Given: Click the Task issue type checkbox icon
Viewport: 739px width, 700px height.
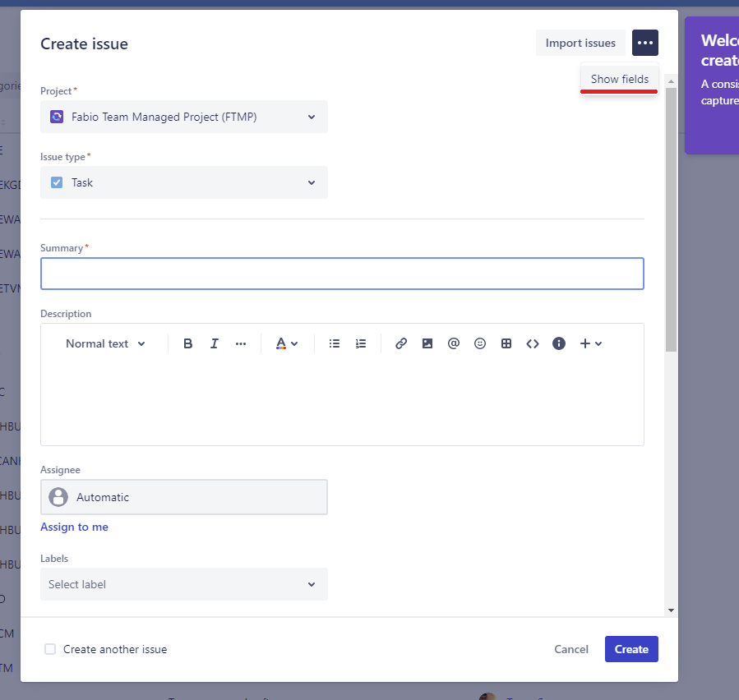Looking at the screenshot, I should (57, 182).
